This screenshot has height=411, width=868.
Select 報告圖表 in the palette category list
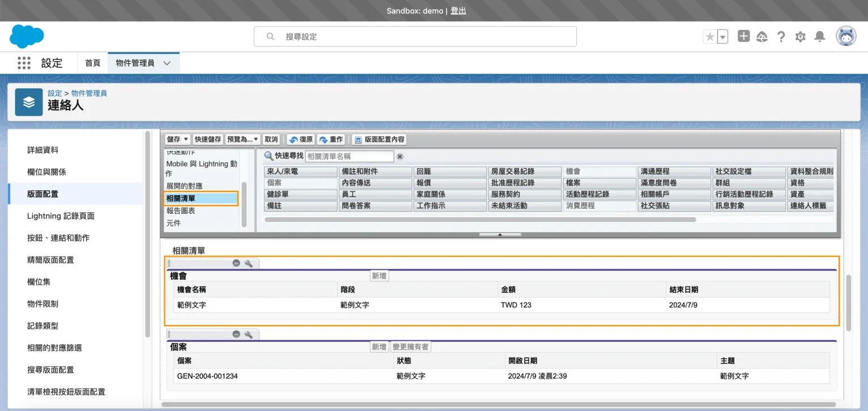coord(181,211)
